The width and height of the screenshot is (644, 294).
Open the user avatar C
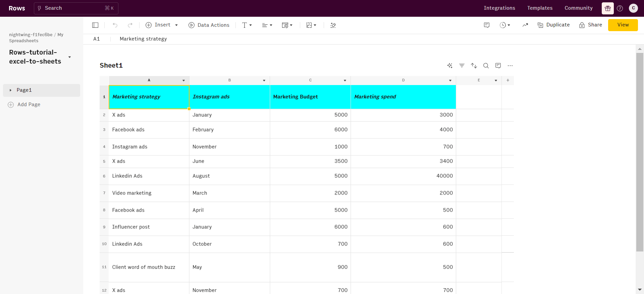pyautogui.click(x=633, y=8)
